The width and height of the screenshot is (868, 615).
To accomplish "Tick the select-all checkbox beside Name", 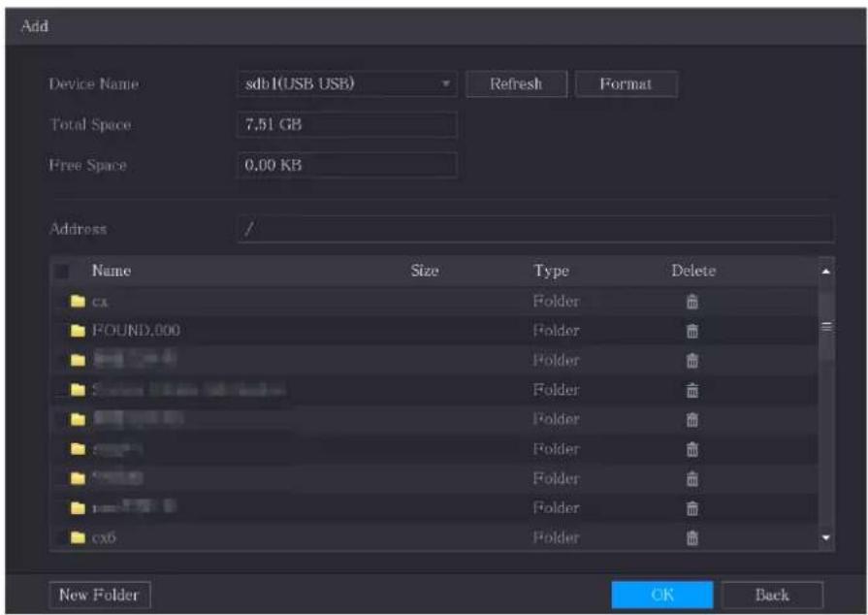I will click(62, 272).
